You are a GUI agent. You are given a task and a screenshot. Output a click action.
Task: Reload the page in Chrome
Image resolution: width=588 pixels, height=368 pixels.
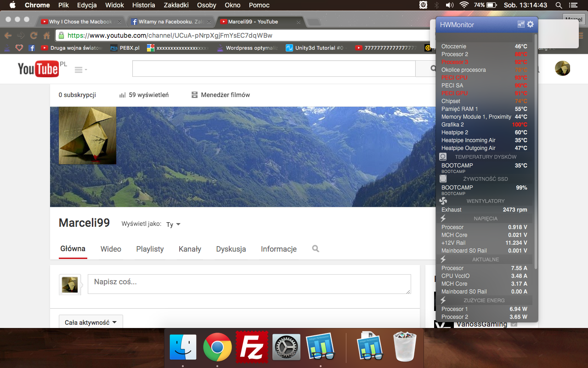34,35
